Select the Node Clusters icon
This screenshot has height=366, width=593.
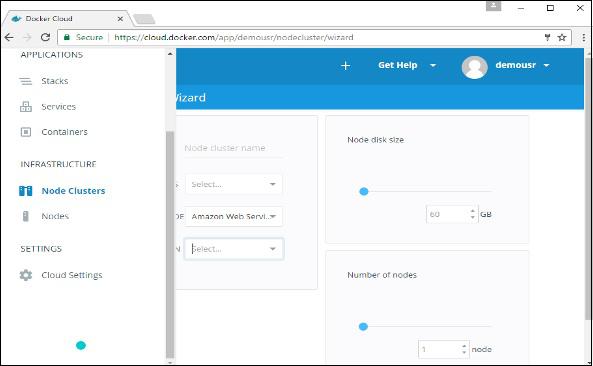(x=26, y=191)
